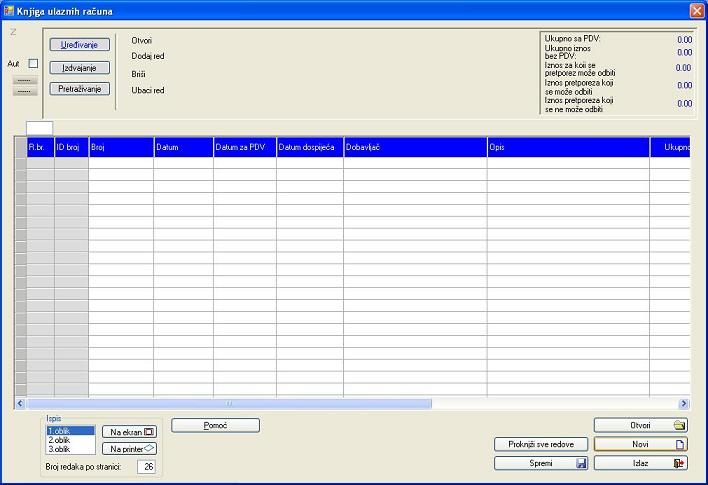The width and height of the screenshot is (708, 485).
Task: Click the first empty Broj cell
Action: 121,163
